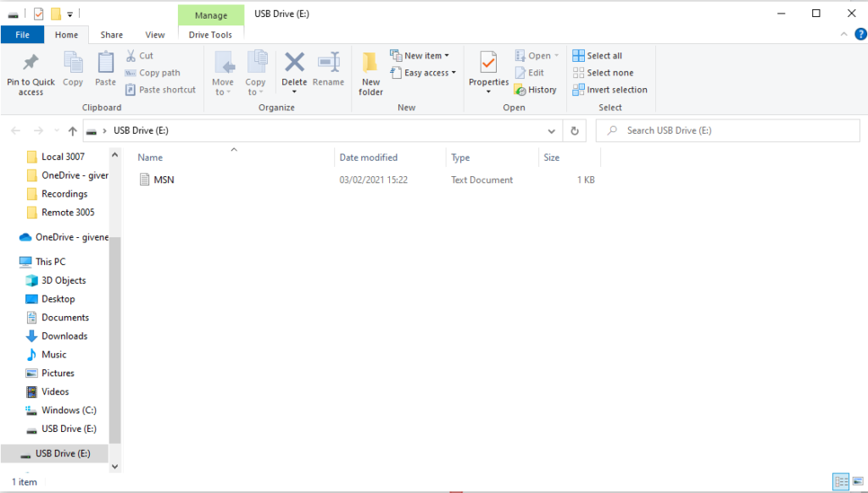
Task: Open the address bar history dropdown
Action: click(552, 131)
